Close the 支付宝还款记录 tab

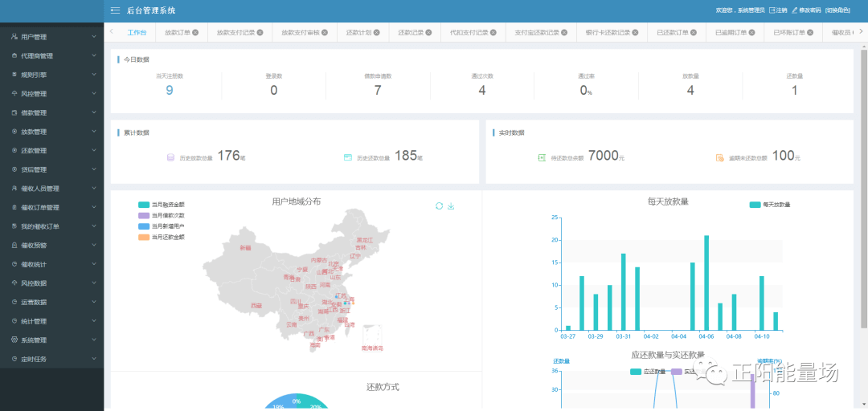565,33
